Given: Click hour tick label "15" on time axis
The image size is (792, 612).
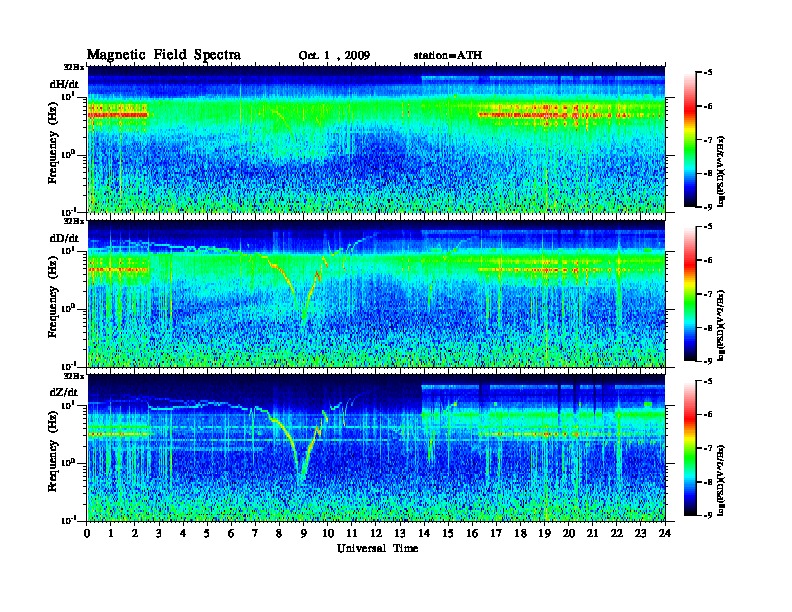Looking at the screenshot, I should coord(448,534).
